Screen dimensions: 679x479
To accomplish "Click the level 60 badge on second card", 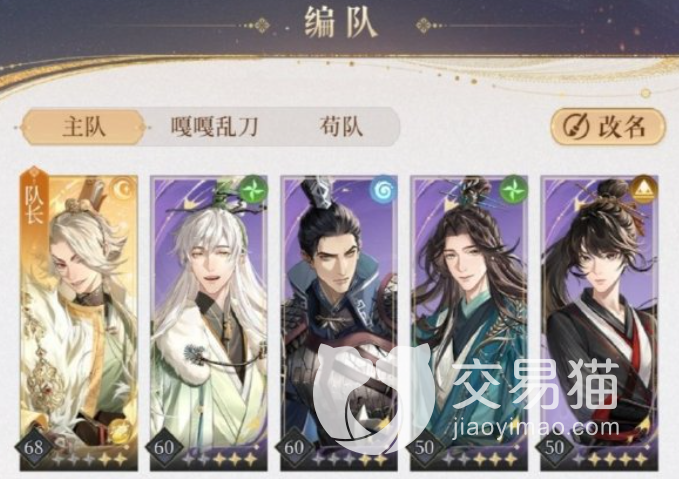I will click(164, 447).
